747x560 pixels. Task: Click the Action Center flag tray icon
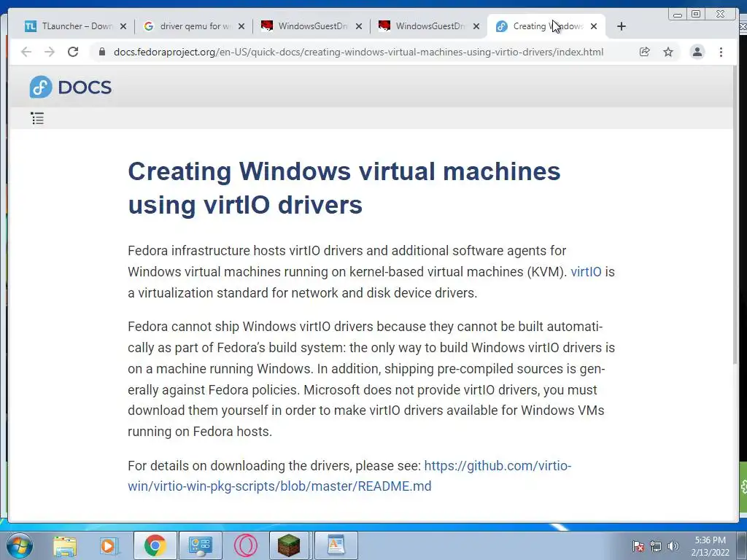pos(638,546)
